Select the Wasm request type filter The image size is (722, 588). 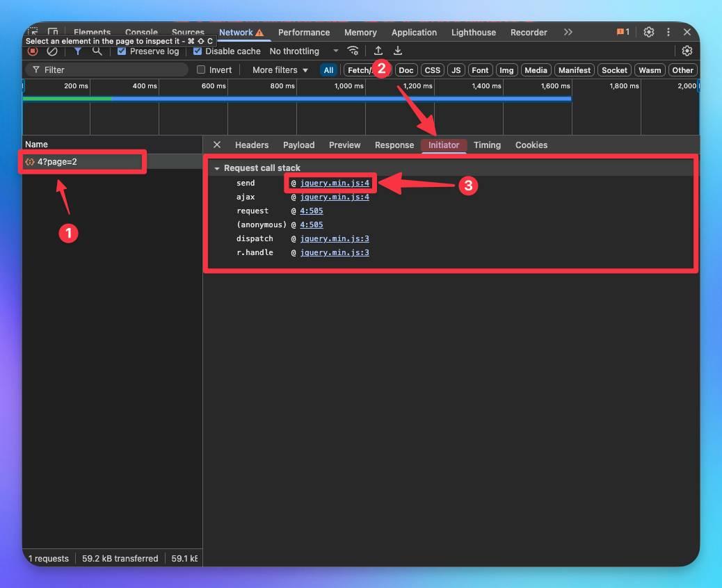point(649,70)
